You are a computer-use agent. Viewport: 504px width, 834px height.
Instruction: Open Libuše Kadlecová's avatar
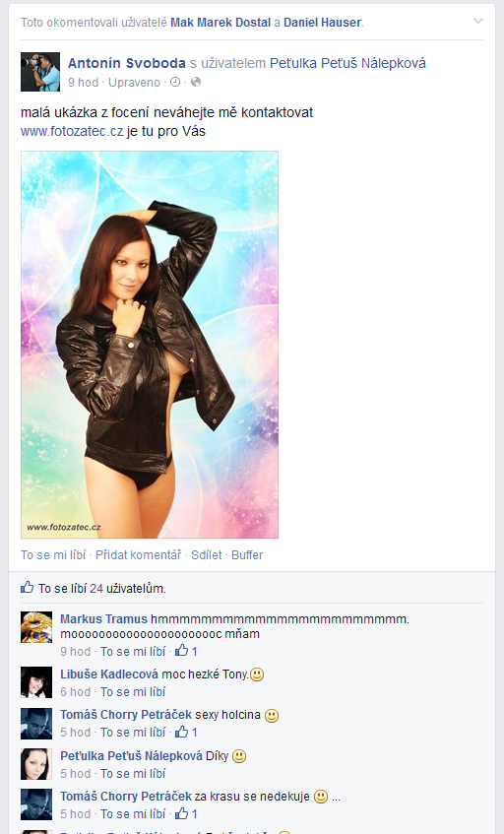36,682
